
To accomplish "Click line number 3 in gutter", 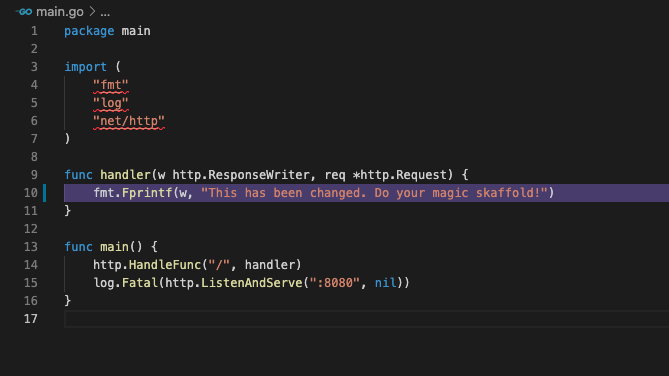I will 34,67.
